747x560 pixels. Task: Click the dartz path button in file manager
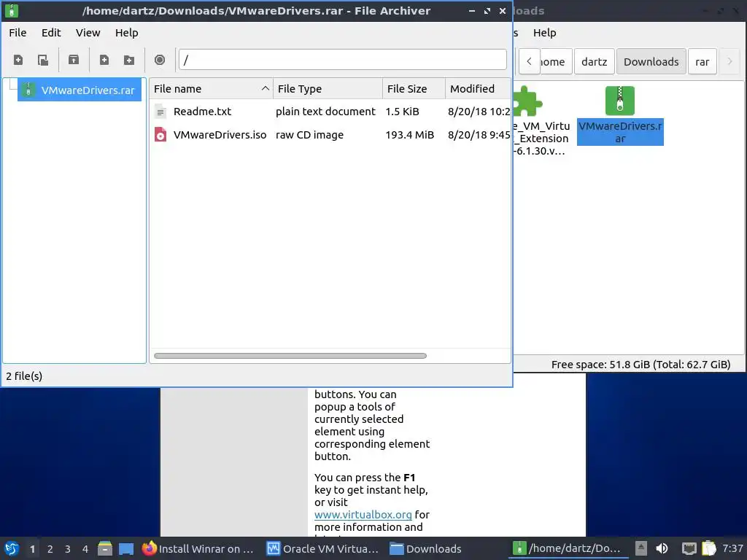(x=594, y=61)
